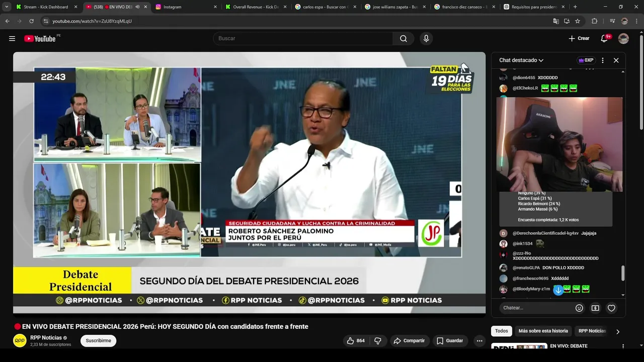Screen dimensions: 644x362
Task: Close the live chat panel
Action: [x=616, y=60]
